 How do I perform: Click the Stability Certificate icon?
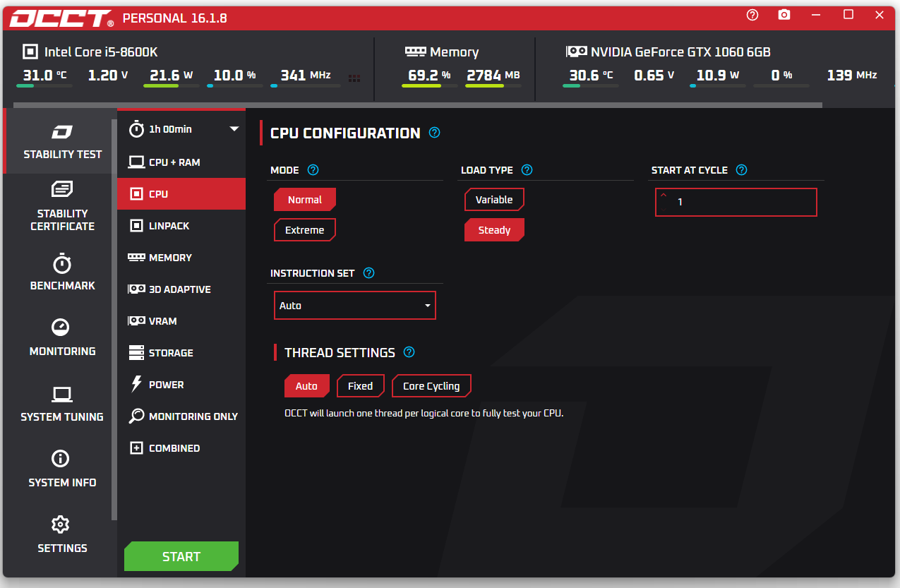tap(62, 189)
